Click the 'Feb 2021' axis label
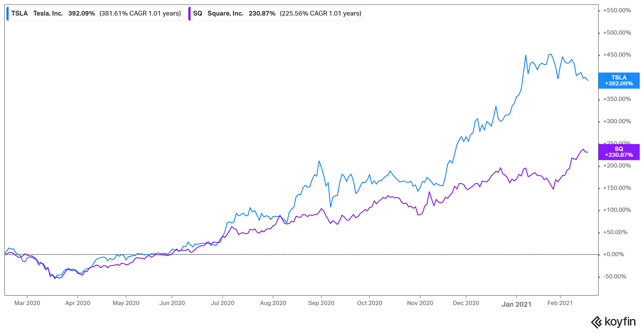Image resolution: width=644 pixels, height=333 pixels. tap(560, 303)
